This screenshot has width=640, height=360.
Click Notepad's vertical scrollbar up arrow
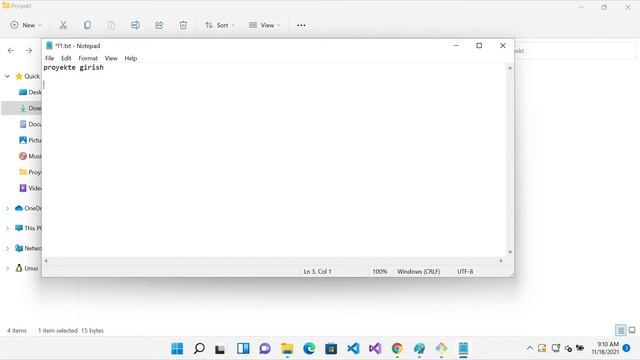click(x=510, y=68)
